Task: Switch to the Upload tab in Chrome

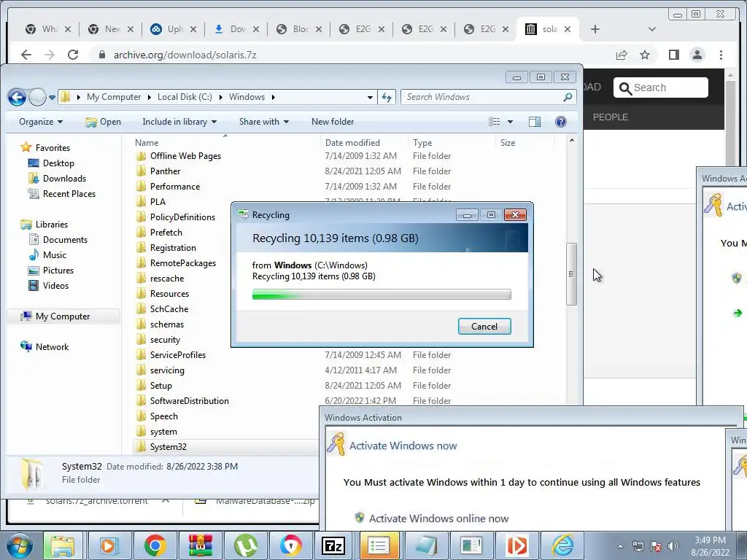Action: (174, 29)
